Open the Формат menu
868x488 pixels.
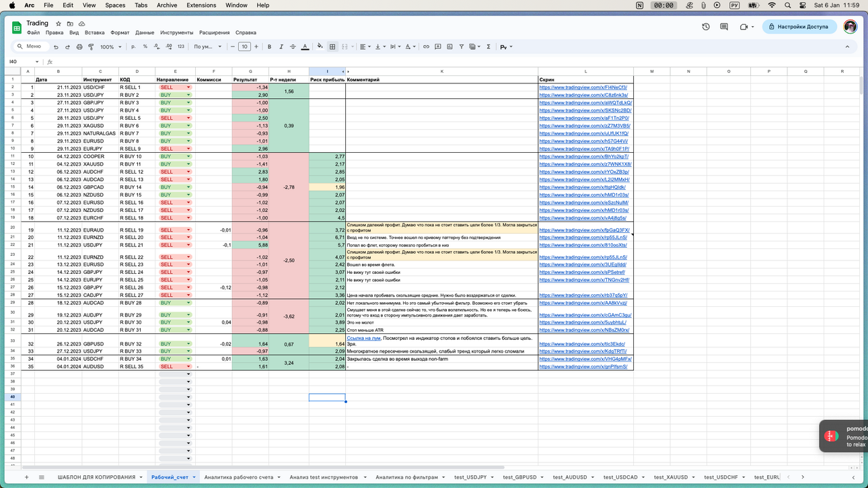pos(120,32)
